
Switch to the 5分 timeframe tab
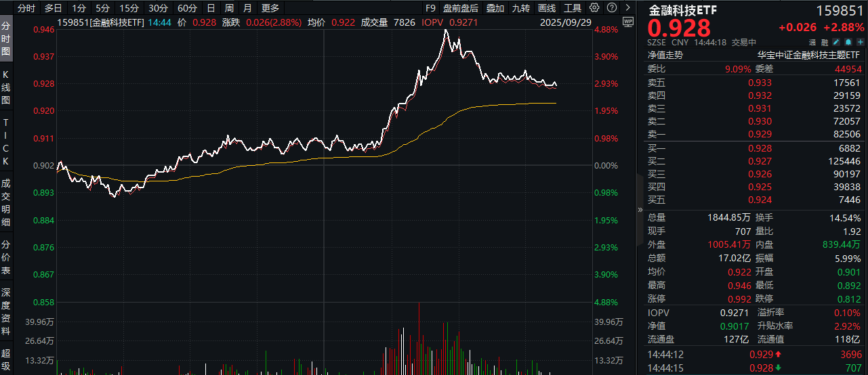[102, 8]
